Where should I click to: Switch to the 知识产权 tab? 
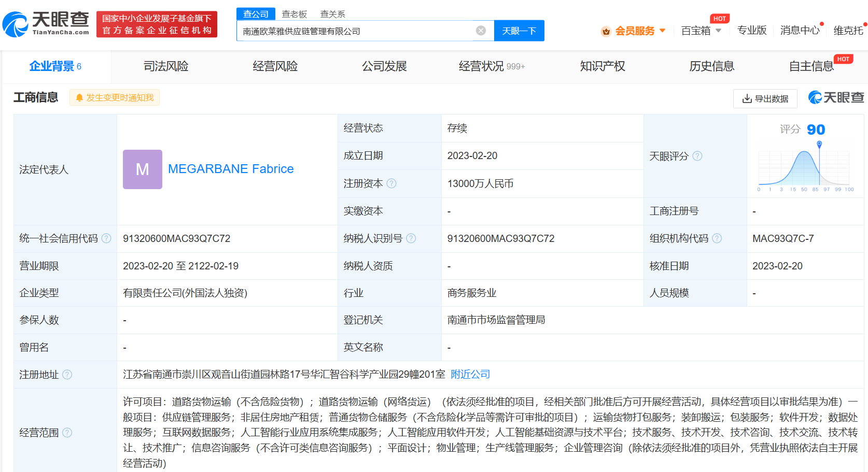pos(602,66)
